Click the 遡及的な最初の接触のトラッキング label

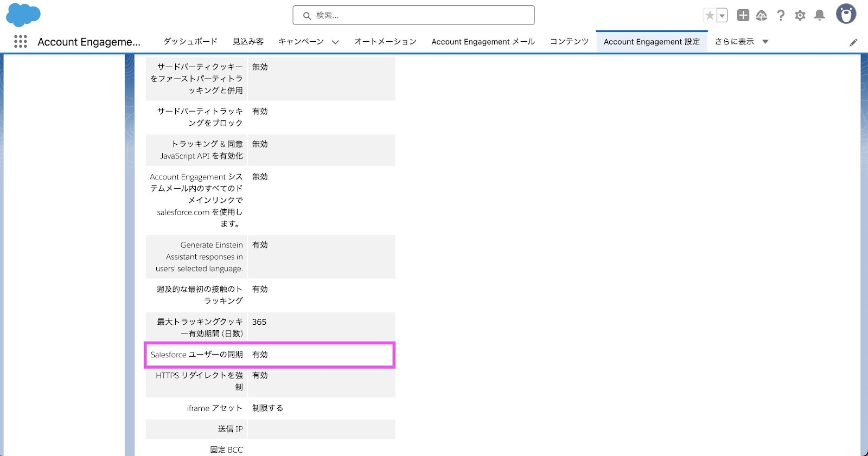coord(200,295)
